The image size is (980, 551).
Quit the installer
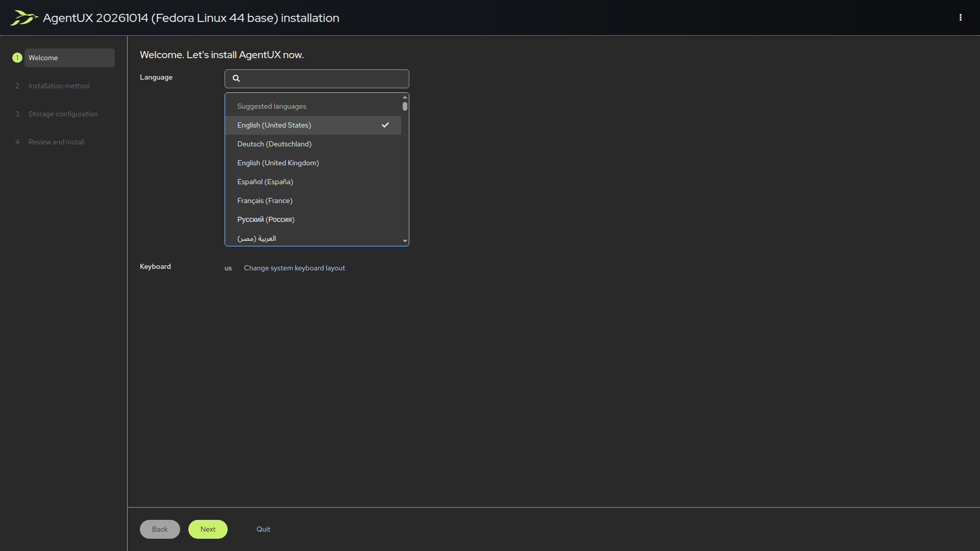(x=263, y=529)
